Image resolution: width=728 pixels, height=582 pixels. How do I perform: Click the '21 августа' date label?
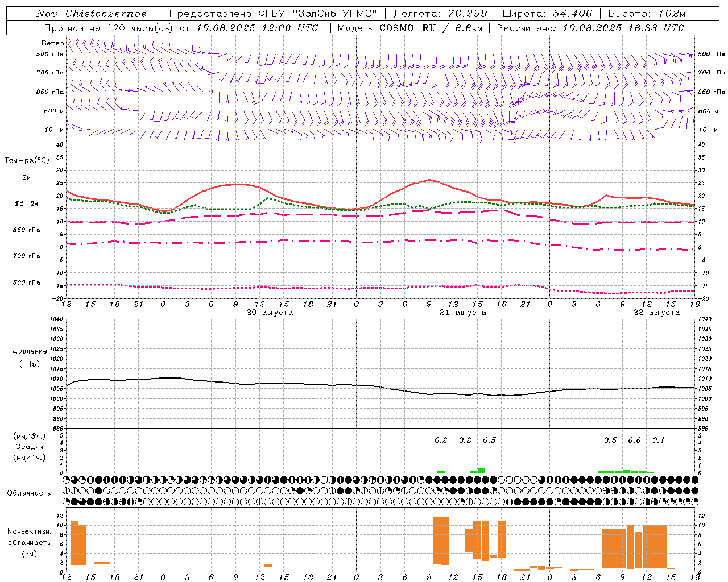click(463, 313)
